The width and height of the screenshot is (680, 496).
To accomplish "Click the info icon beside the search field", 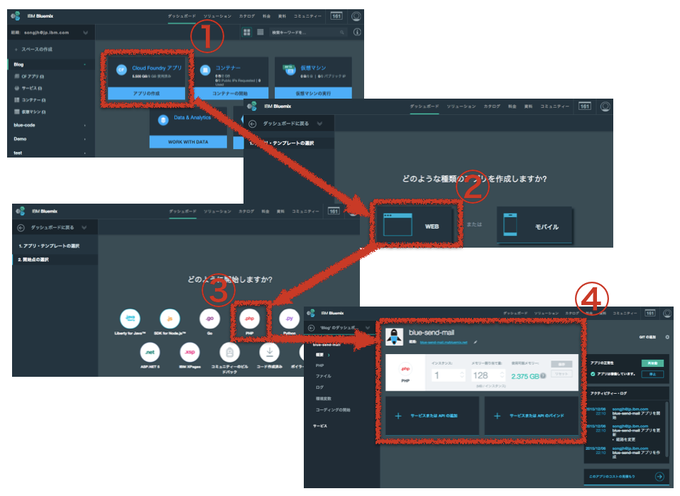I will [357, 32].
